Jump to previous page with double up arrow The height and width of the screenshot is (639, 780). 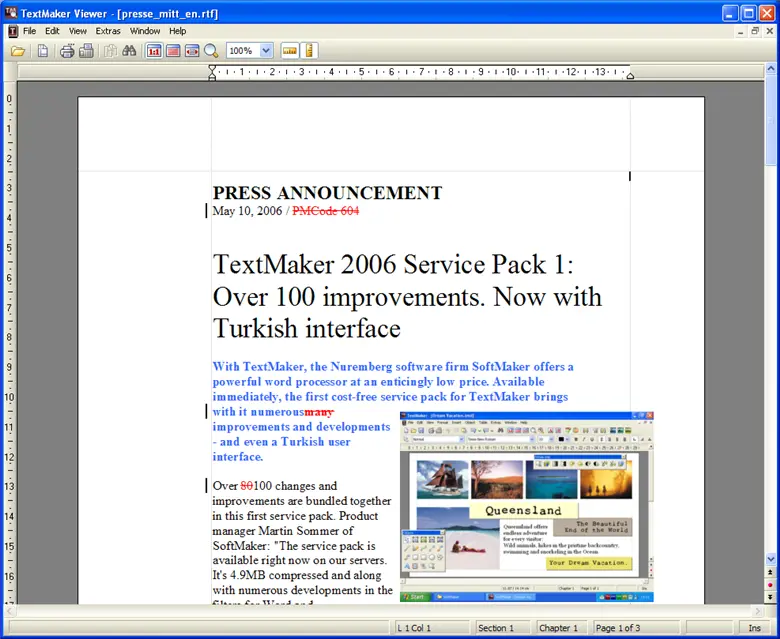pyautogui.click(x=771, y=572)
